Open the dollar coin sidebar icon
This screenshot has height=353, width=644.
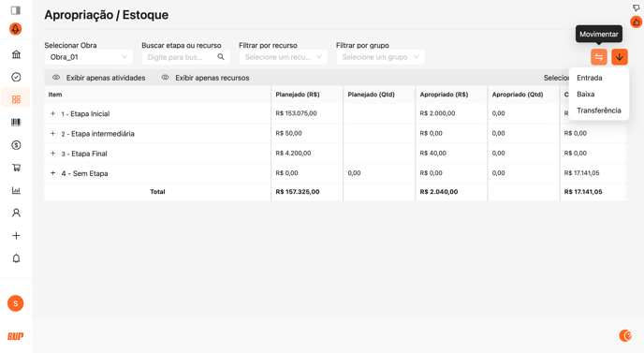pyautogui.click(x=16, y=144)
